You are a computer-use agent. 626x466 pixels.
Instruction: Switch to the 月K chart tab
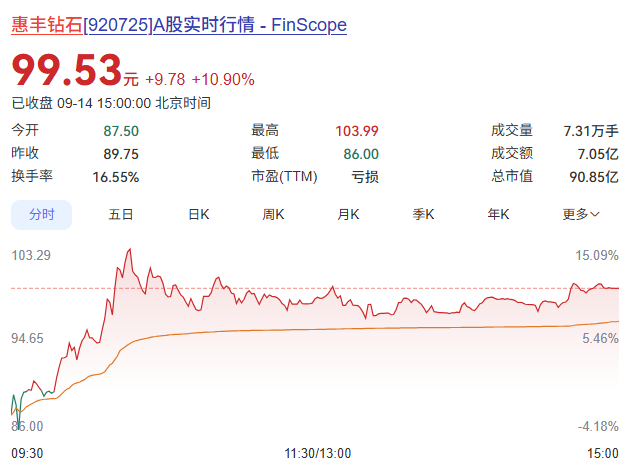click(348, 215)
